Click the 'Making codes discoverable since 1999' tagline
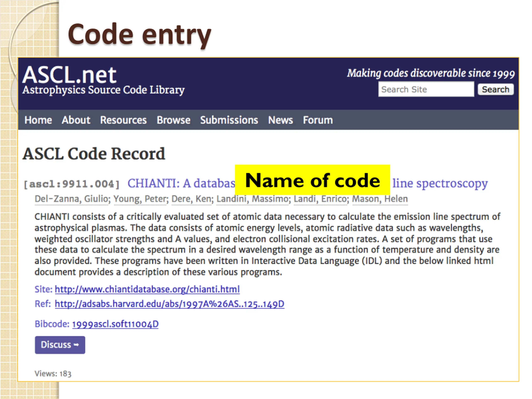This screenshot has height=399, width=532. click(431, 73)
